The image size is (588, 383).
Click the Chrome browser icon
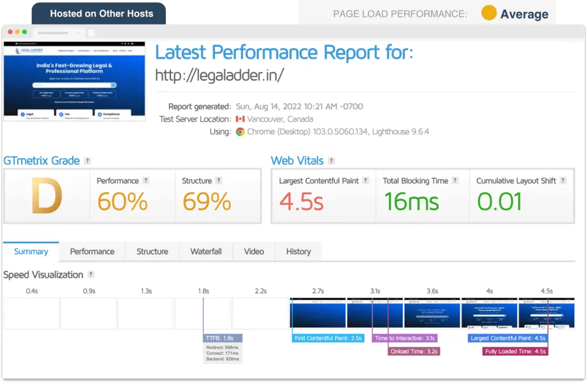tap(240, 132)
